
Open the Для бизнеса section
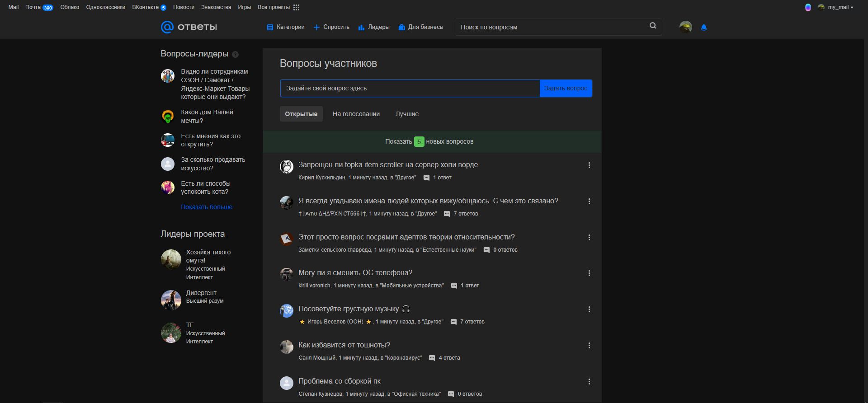coord(420,27)
